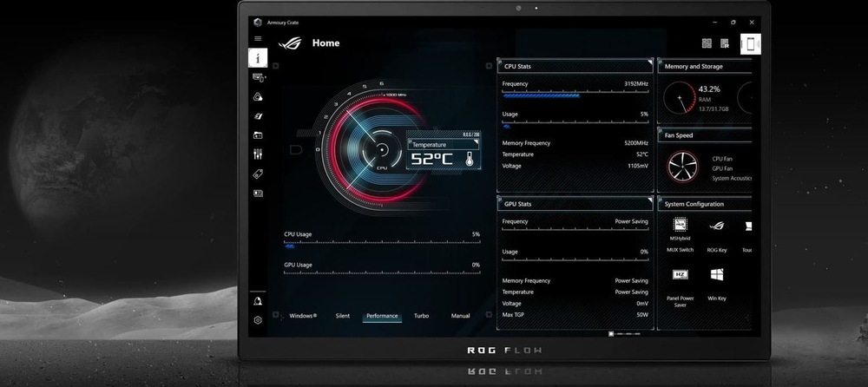Click the Home page title

coord(326,43)
